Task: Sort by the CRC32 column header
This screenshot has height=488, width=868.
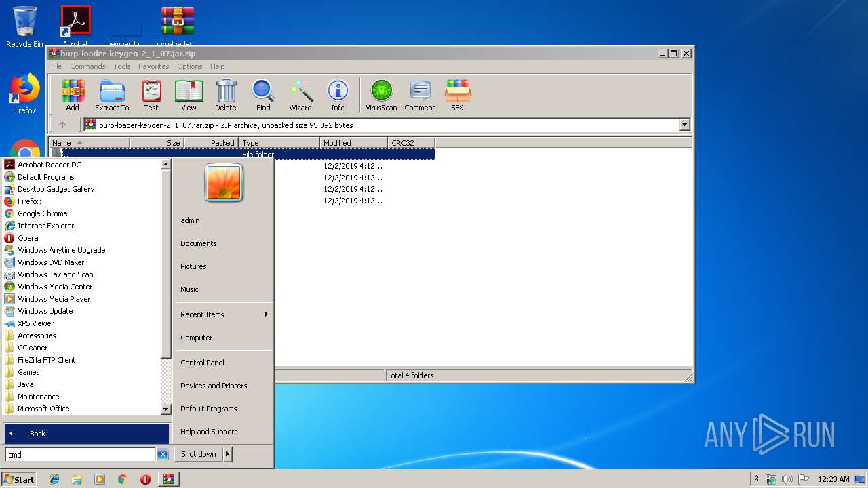Action: [x=411, y=143]
